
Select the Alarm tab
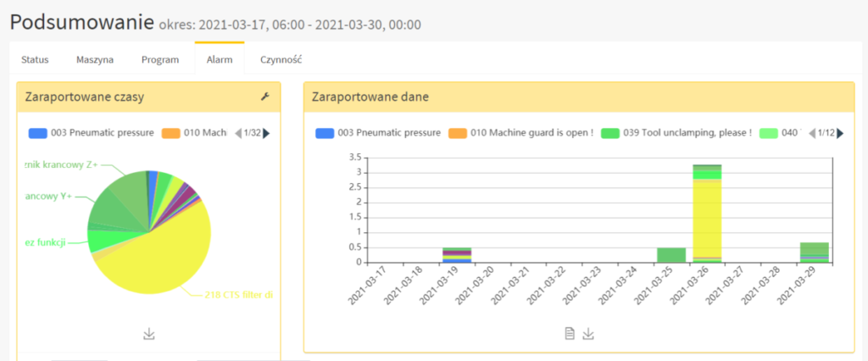pos(220,60)
